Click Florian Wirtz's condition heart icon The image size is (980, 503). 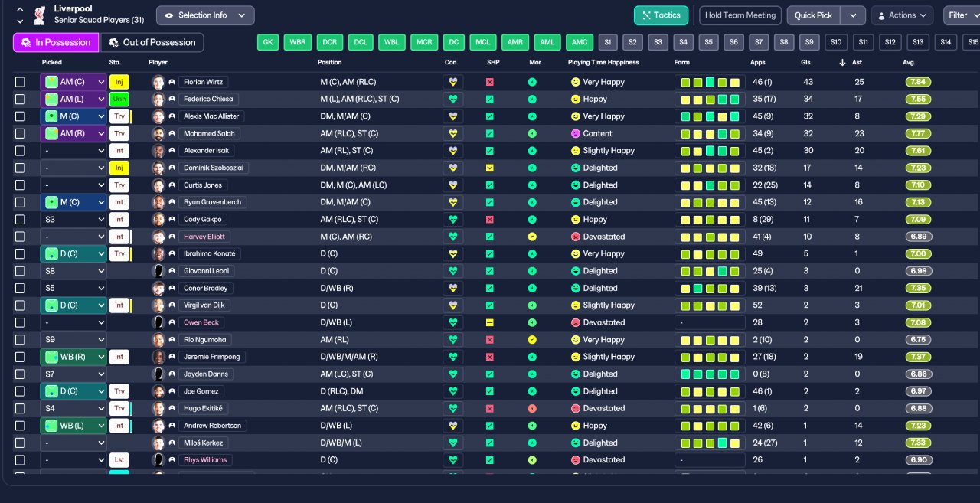coord(452,82)
